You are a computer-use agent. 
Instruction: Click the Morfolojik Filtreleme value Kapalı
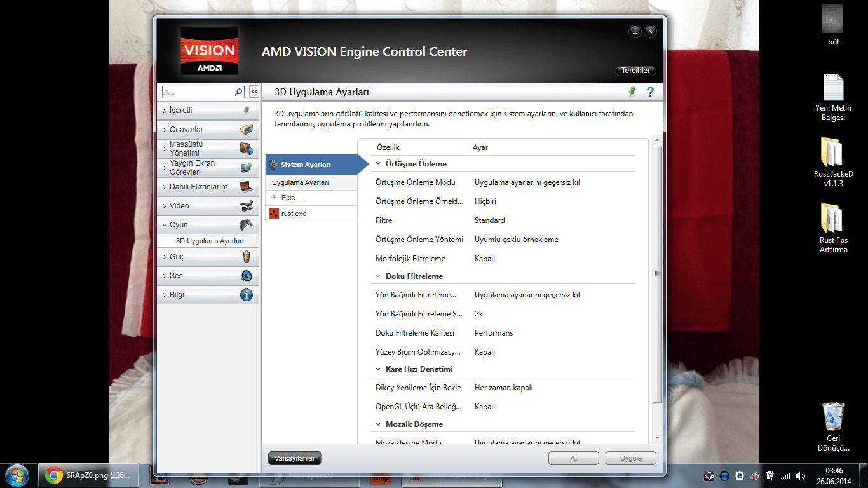point(485,259)
